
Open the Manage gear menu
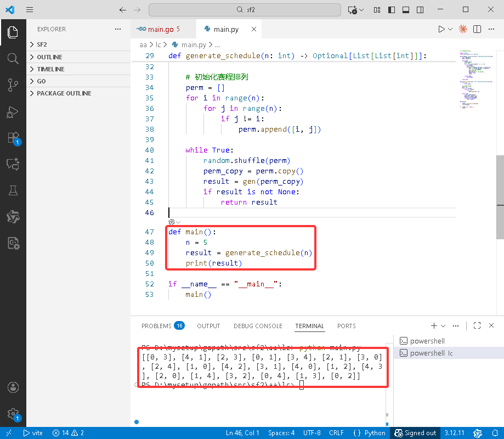[13, 414]
